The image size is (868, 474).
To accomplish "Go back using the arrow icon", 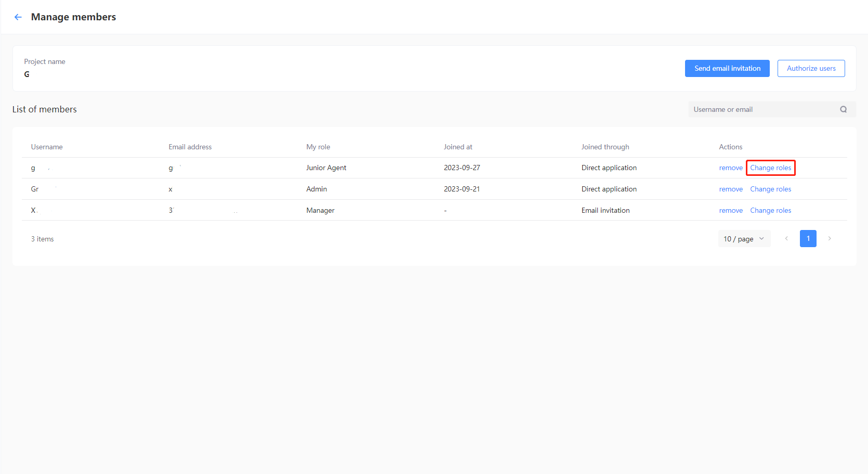I will [x=18, y=17].
